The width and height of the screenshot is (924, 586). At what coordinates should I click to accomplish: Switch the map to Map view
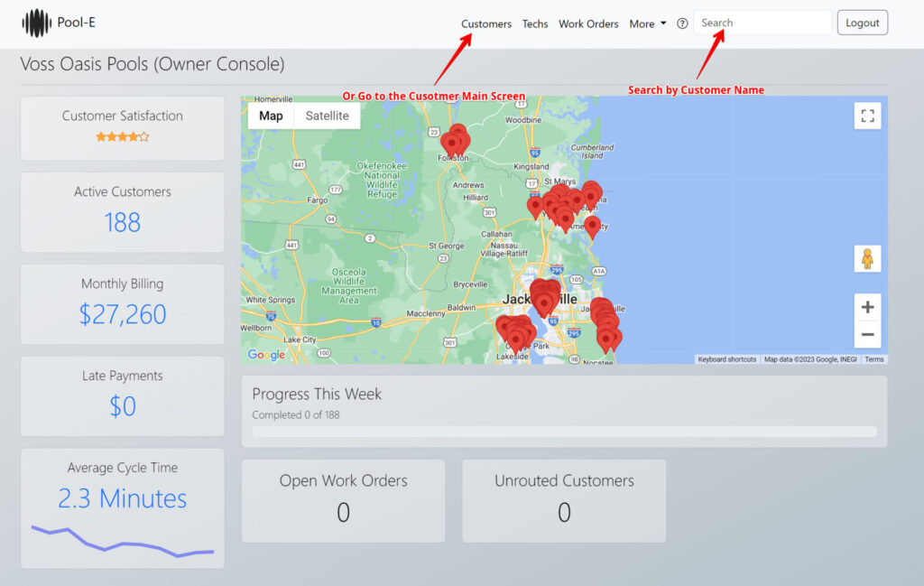271,116
